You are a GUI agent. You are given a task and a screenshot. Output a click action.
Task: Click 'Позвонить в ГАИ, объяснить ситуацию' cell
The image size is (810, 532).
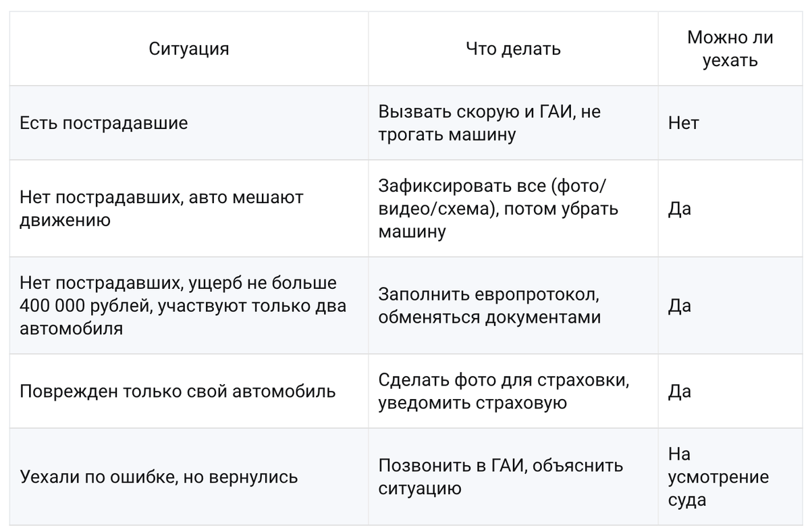pyautogui.click(x=513, y=477)
